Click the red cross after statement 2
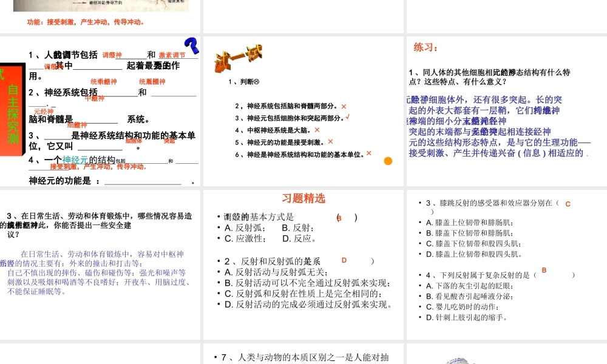 tap(344, 106)
